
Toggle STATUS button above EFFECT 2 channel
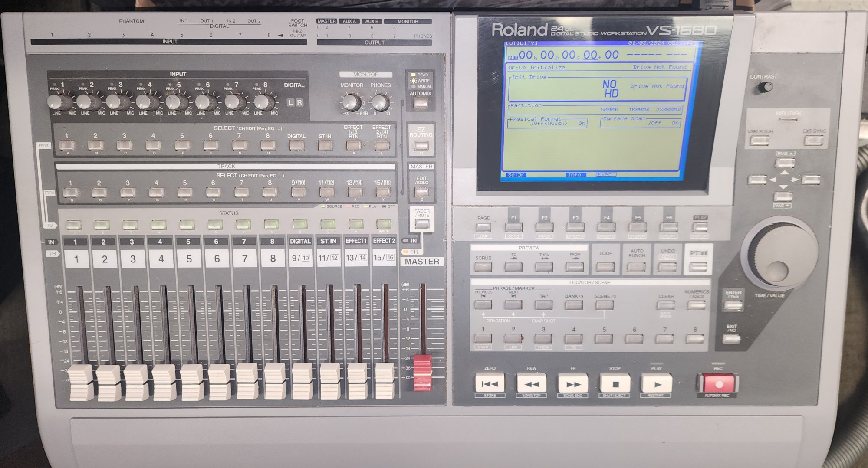click(x=383, y=224)
